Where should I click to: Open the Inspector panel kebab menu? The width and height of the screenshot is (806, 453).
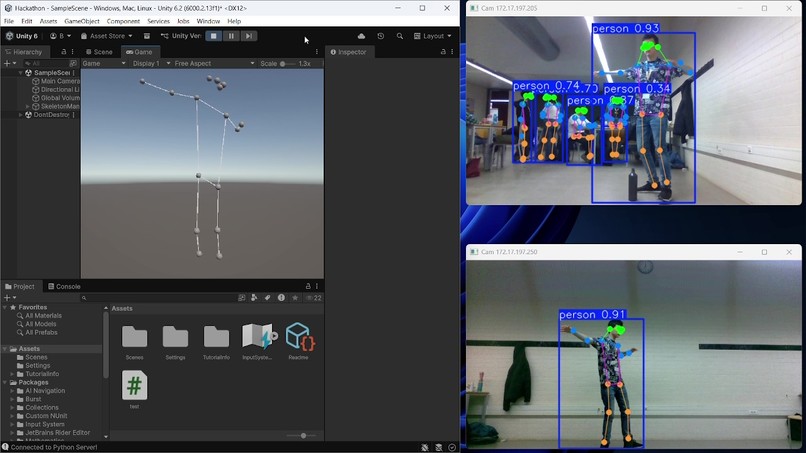[452, 52]
